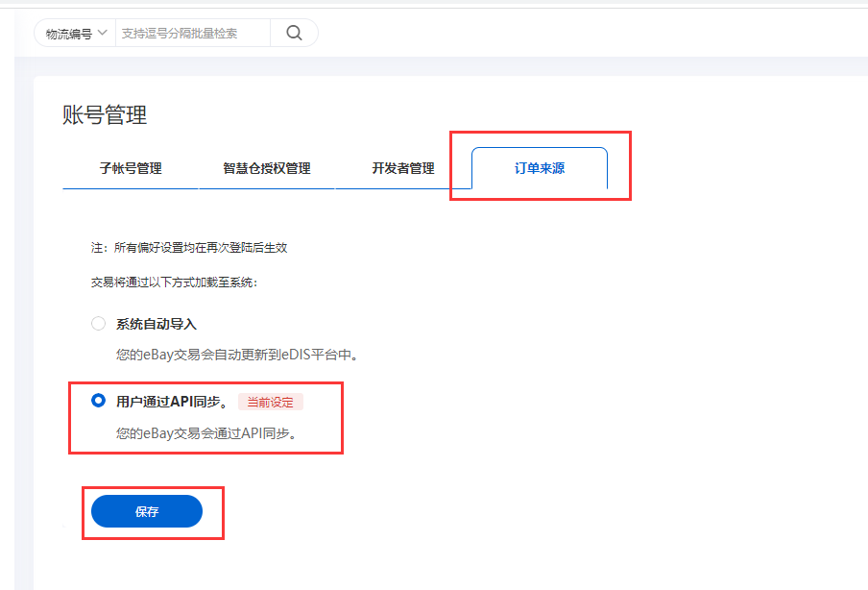The height and width of the screenshot is (590, 868).
Task: Click the description 您的eBay交易会通过API同步
Action: 205,433
